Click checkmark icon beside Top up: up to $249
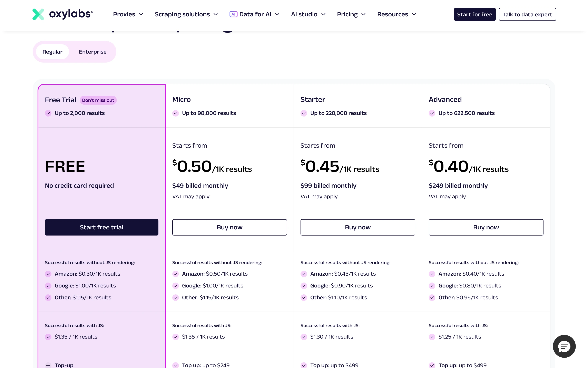588x368 pixels. (x=175, y=365)
